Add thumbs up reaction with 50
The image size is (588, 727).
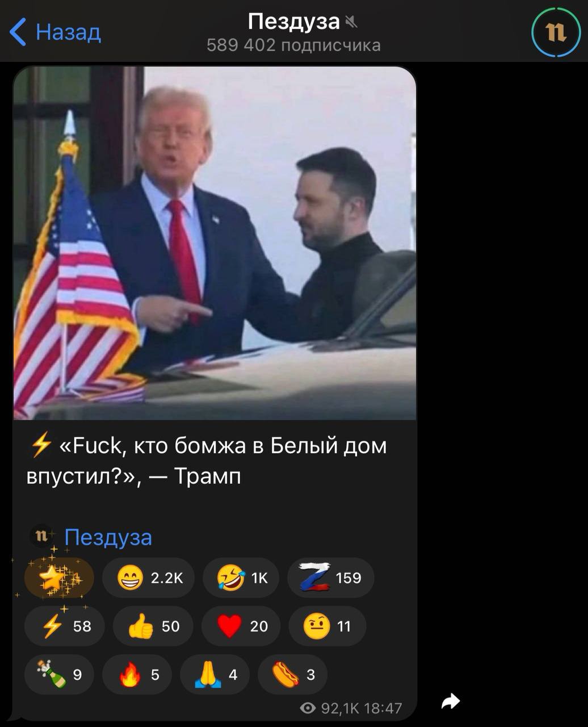(153, 626)
